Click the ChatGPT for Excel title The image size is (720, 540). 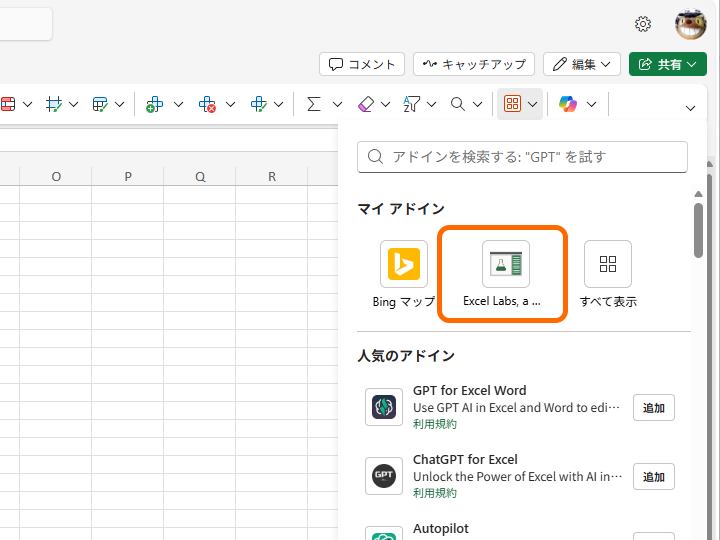(465, 460)
